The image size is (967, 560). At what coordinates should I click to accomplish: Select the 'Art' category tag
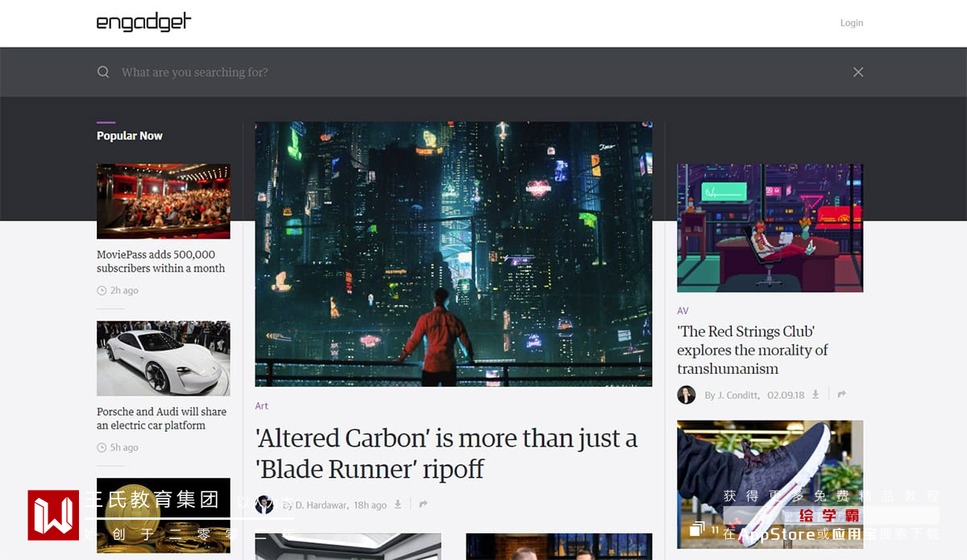[x=262, y=405]
